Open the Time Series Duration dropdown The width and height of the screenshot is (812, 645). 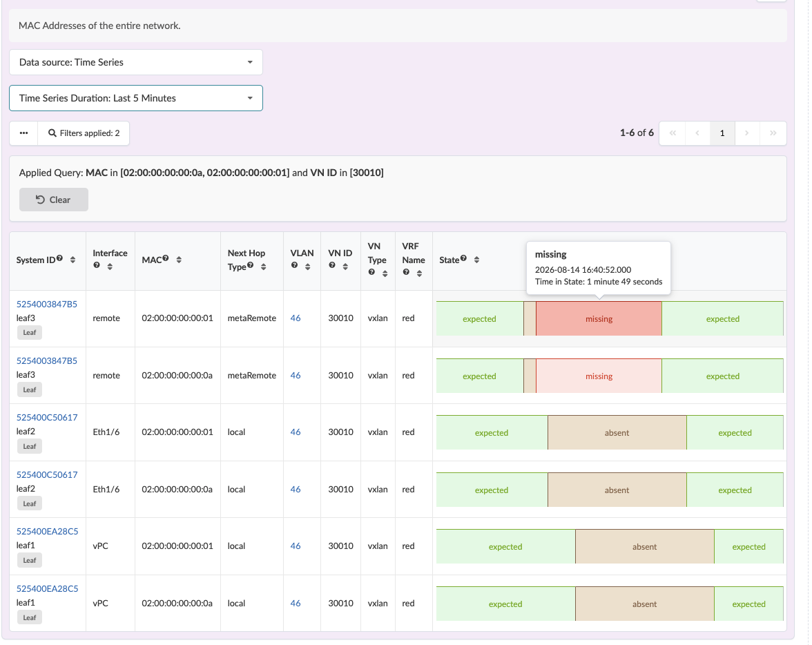point(135,98)
